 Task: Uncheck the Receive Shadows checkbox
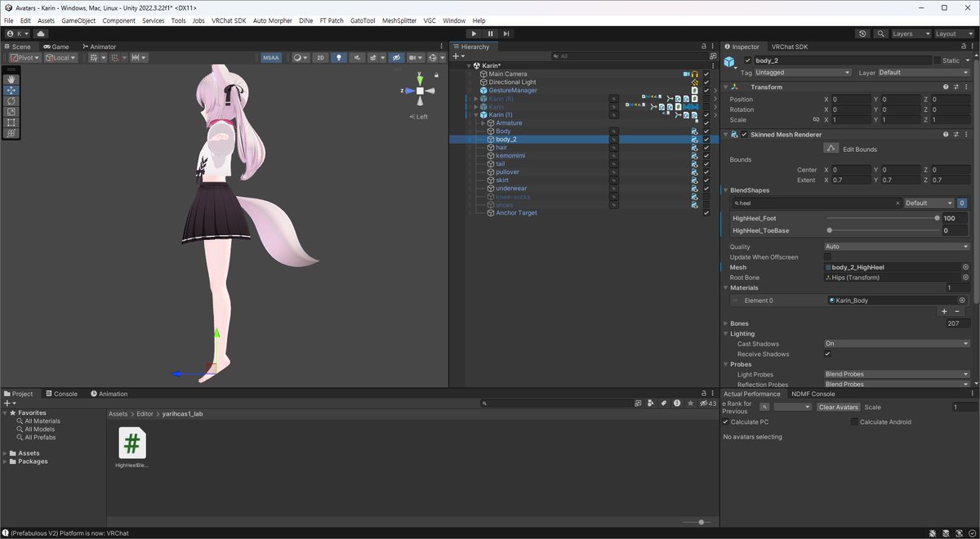tap(827, 354)
